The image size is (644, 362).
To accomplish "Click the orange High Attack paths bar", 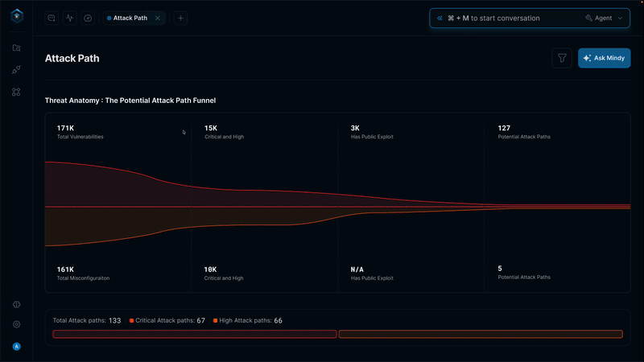I will pyautogui.click(x=481, y=334).
